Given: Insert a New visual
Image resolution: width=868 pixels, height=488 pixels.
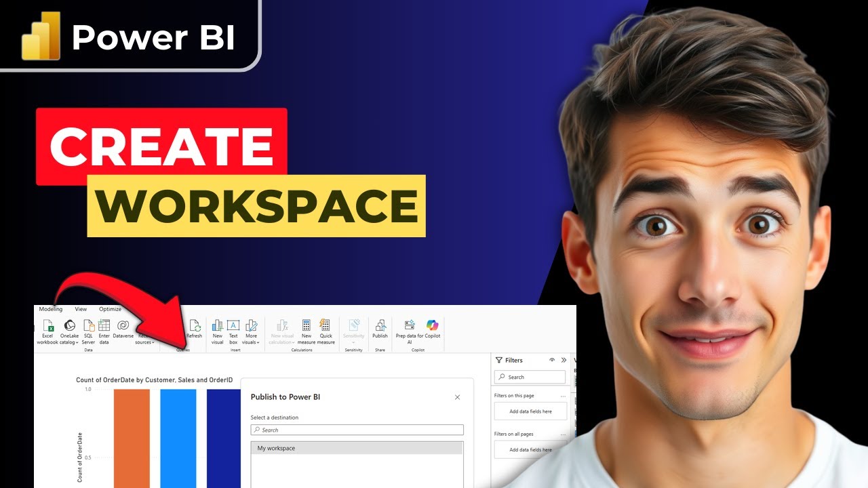Looking at the screenshot, I should pos(217,331).
